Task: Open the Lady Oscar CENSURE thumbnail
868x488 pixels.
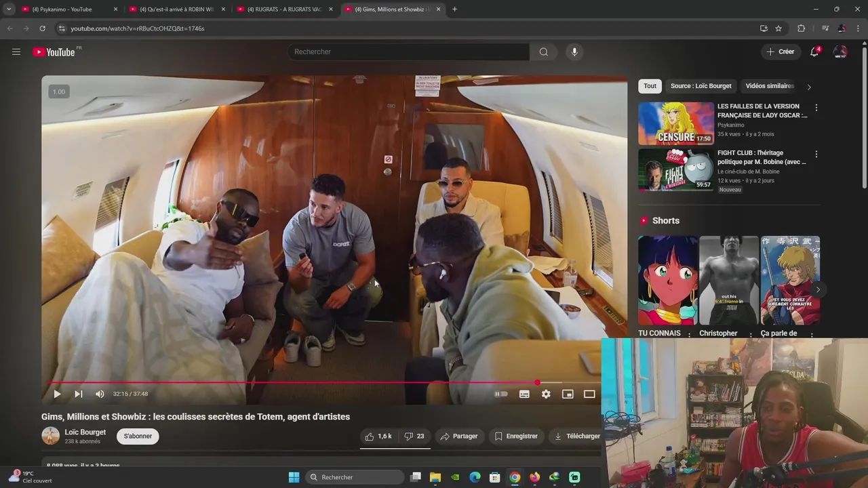Action: [x=676, y=123]
